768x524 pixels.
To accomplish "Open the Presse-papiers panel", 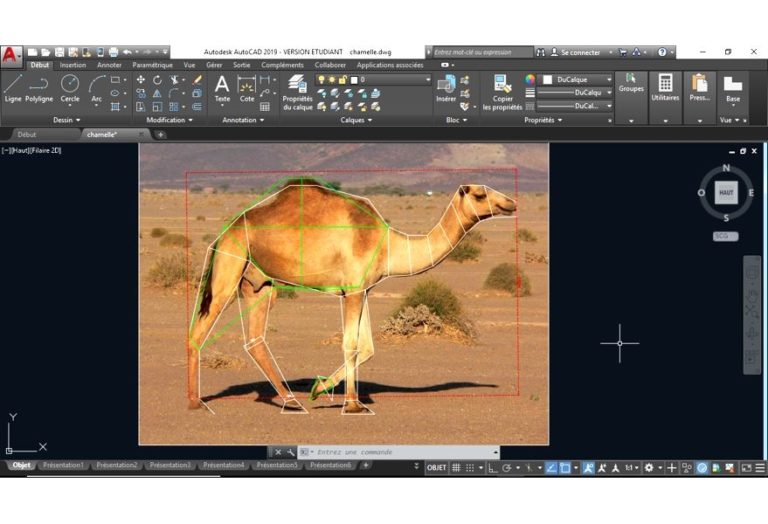I will (699, 88).
